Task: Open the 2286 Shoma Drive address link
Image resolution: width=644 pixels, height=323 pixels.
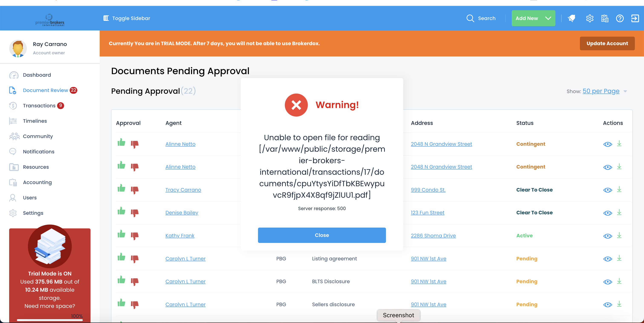Action: tap(433, 236)
